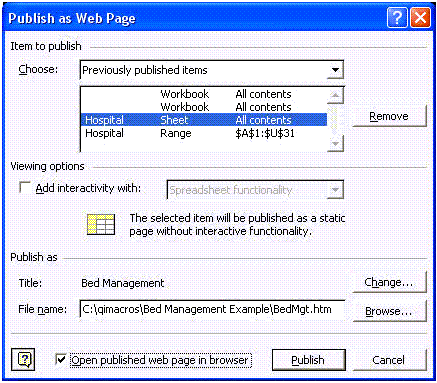Click the Change... button

point(389,282)
